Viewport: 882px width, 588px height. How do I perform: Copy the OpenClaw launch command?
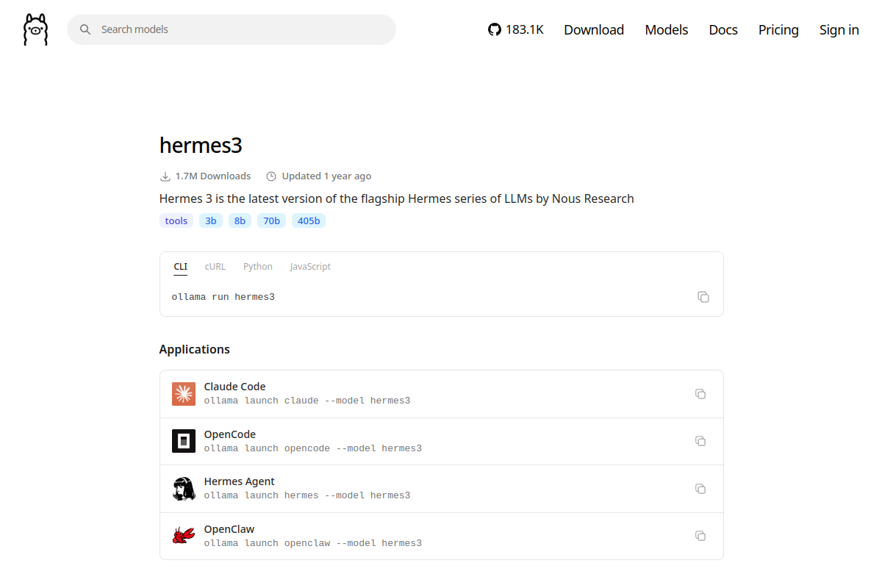[x=700, y=536]
